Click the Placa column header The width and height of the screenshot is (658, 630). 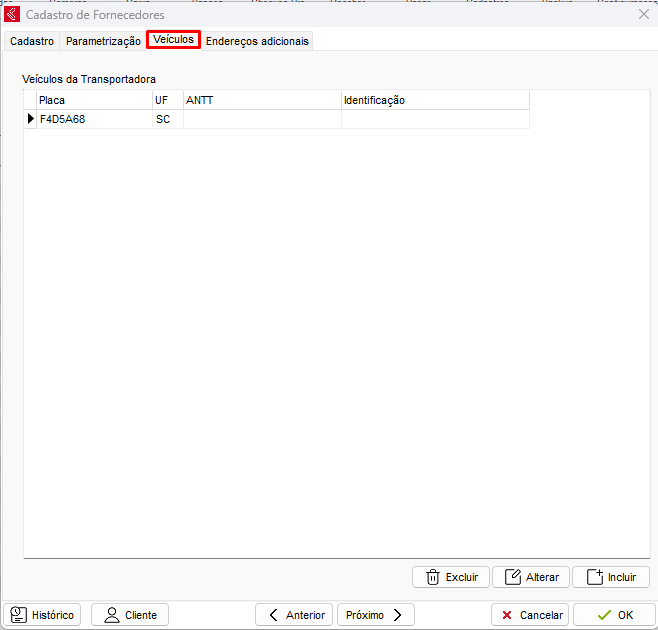(93, 100)
